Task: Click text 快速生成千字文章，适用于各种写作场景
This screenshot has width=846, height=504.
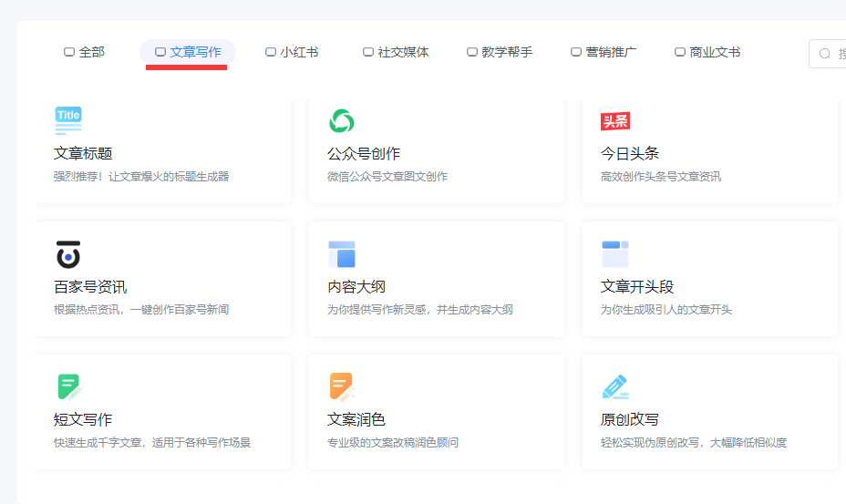Action: click(x=152, y=443)
